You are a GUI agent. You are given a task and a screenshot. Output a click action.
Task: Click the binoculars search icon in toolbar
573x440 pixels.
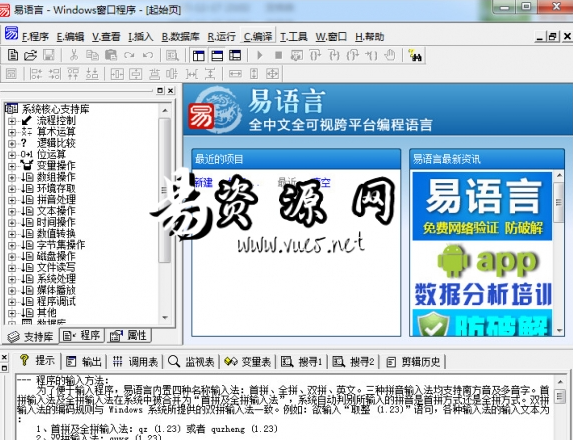coord(414,55)
